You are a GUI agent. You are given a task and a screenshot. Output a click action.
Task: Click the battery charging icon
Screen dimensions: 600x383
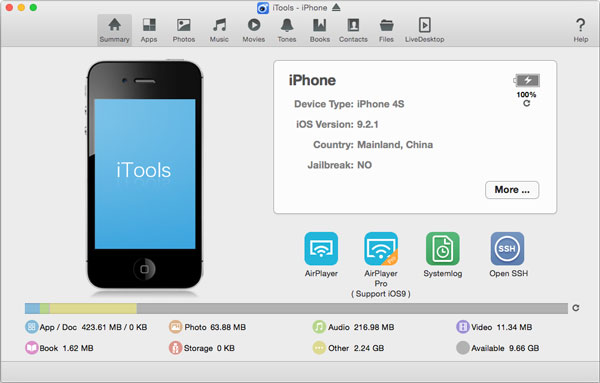point(527,80)
